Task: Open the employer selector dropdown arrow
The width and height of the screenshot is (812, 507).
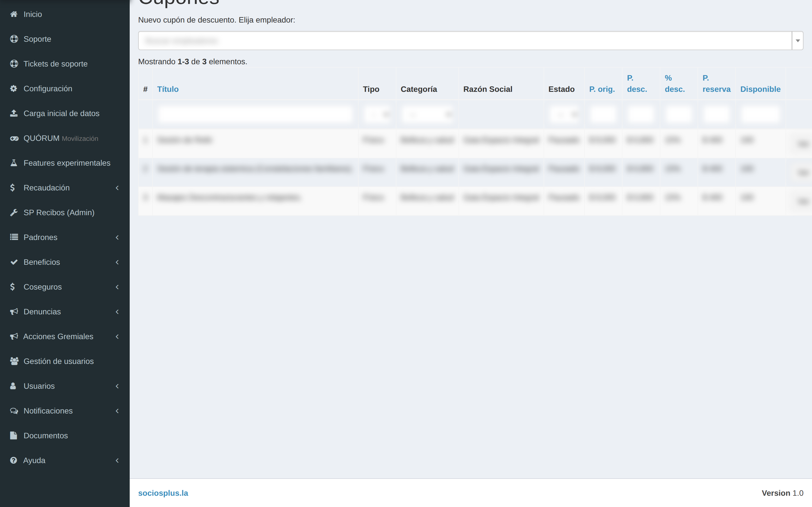Action: pyautogui.click(x=798, y=41)
